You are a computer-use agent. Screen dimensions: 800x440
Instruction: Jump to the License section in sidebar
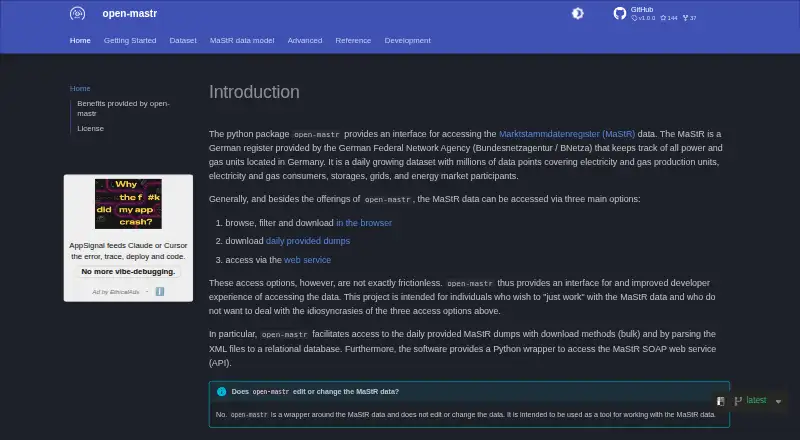click(x=90, y=128)
